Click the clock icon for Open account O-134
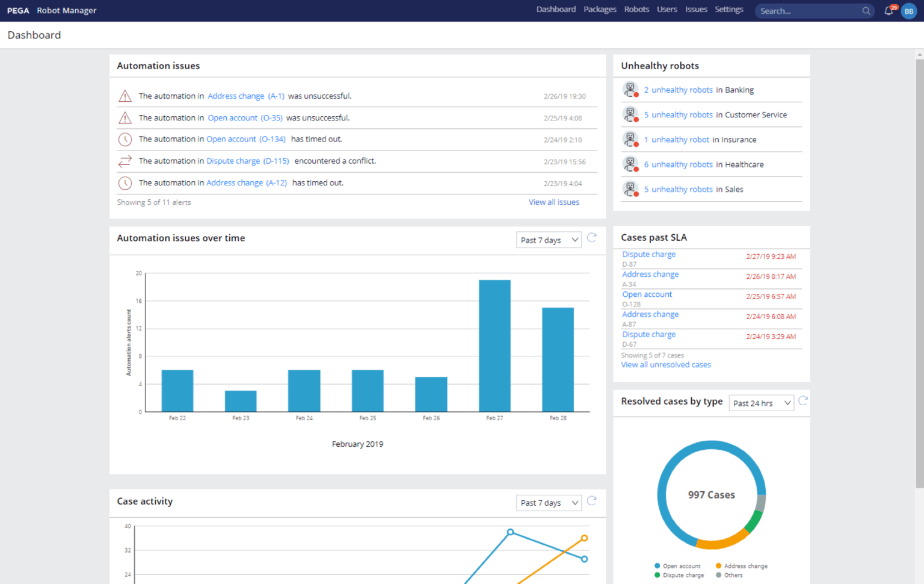Viewport: 924px width, 584px height. [125, 140]
